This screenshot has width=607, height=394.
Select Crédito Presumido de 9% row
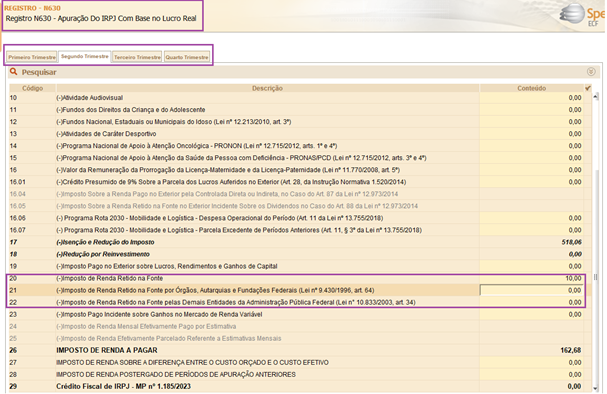231,182
